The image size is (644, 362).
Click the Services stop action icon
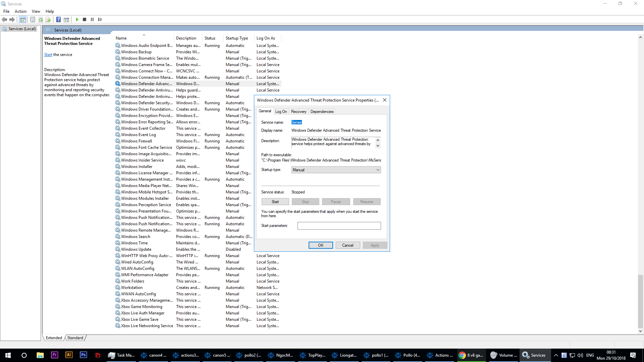[85, 19]
